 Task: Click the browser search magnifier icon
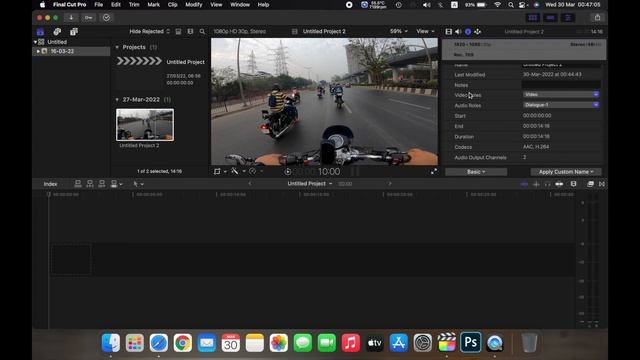pos(202,31)
